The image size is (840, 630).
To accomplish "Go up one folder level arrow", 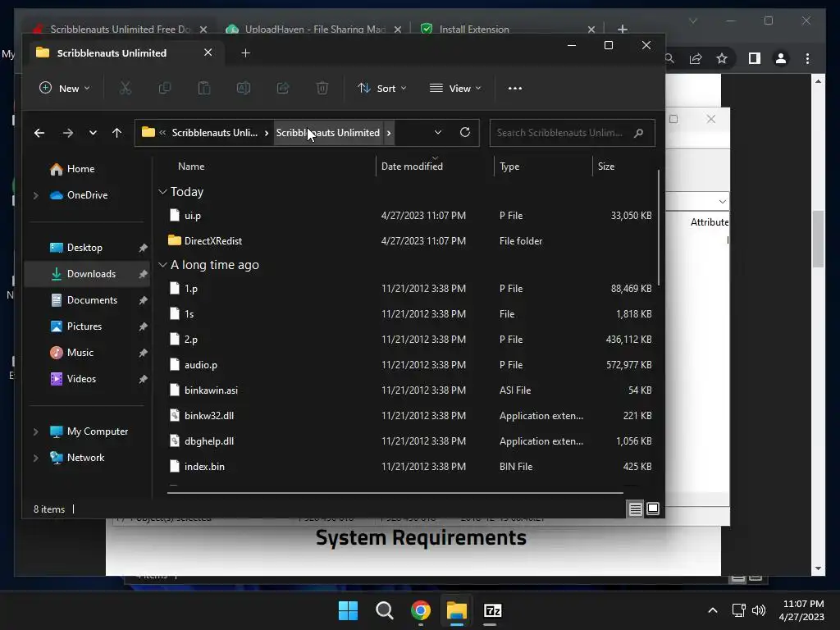I will click(x=116, y=133).
